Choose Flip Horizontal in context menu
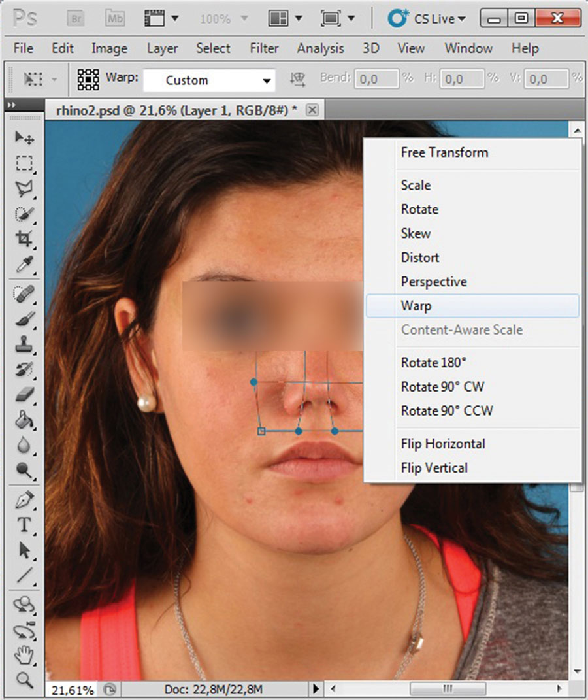 [x=442, y=444]
